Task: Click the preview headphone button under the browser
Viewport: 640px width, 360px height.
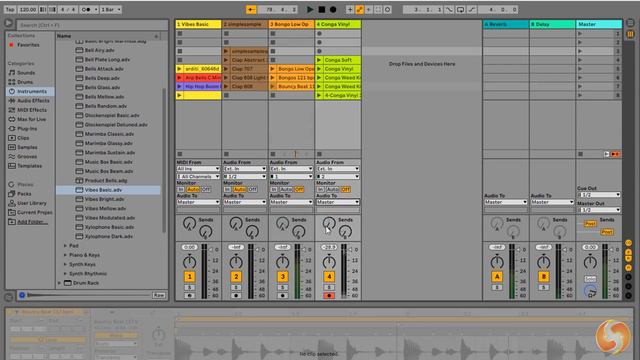Action: coord(22,295)
